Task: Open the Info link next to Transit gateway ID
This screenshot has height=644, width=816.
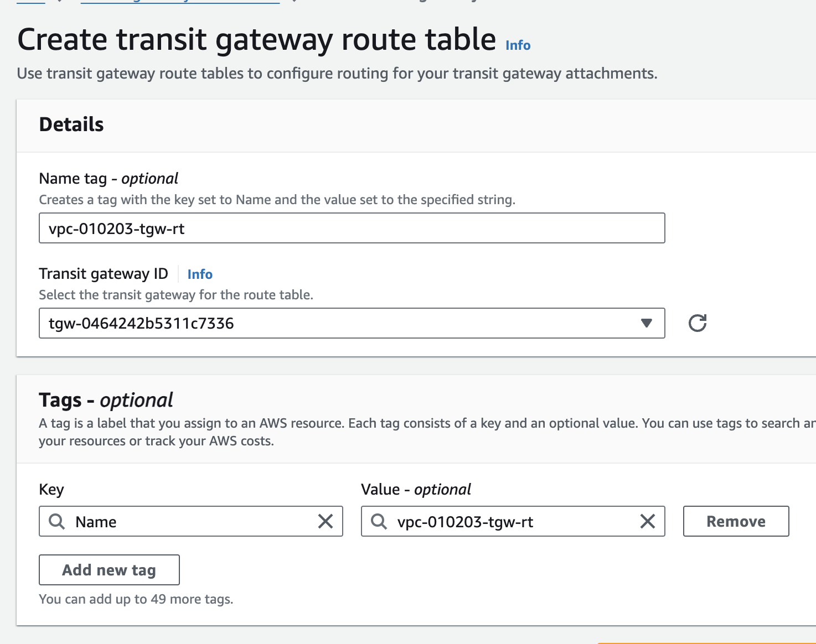Action: pos(200,274)
